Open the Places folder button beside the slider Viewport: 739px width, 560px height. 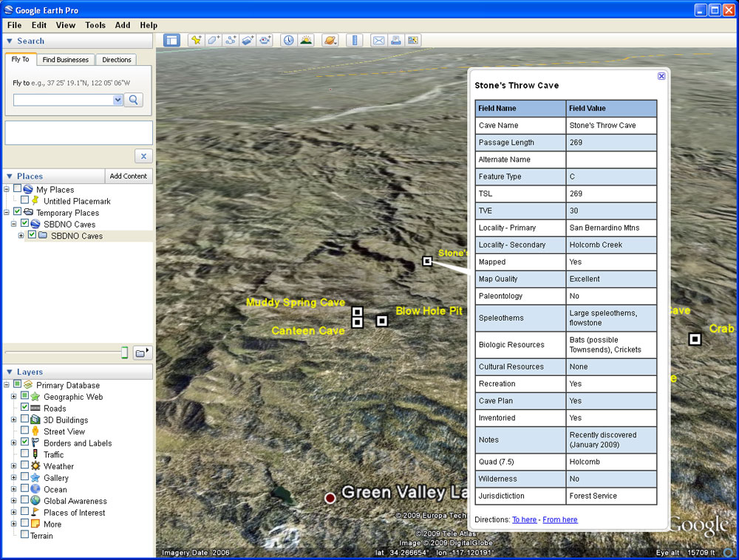pyautogui.click(x=143, y=352)
